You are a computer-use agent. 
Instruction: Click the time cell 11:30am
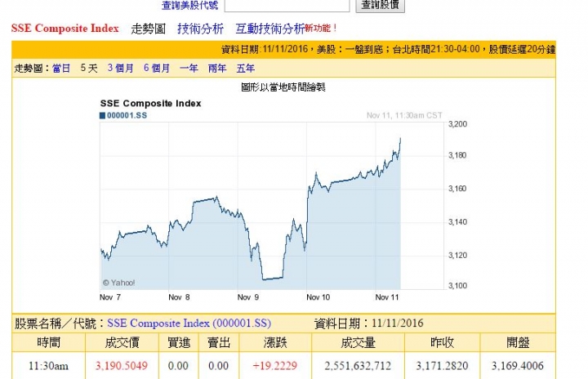[x=49, y=365]
